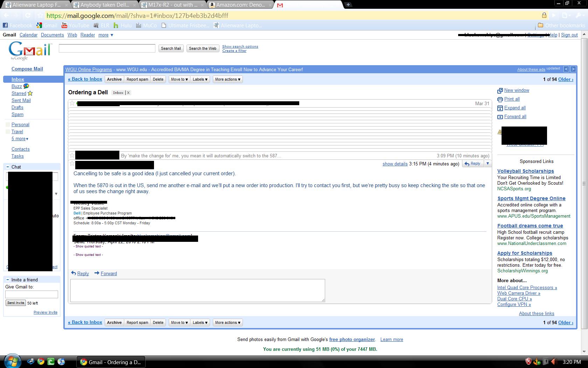Bookmark this page with the star
The width and height of the screenshot is (588, 368).
click(x=40, y=15)
